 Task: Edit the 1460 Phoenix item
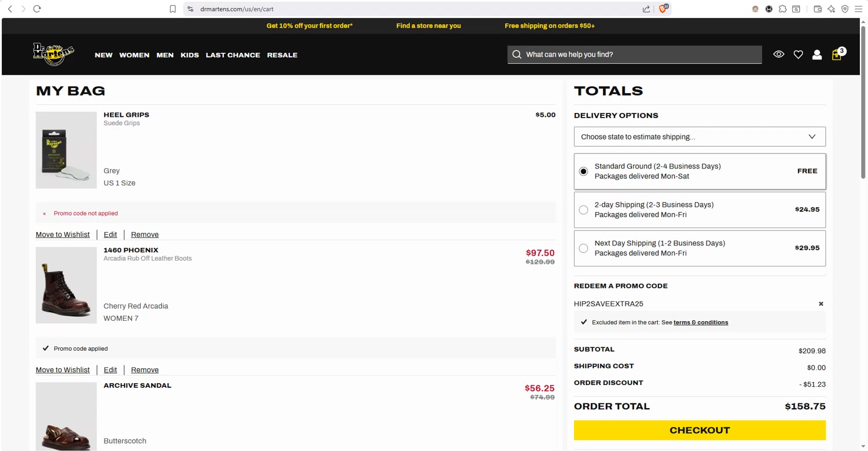click(110, 370)
